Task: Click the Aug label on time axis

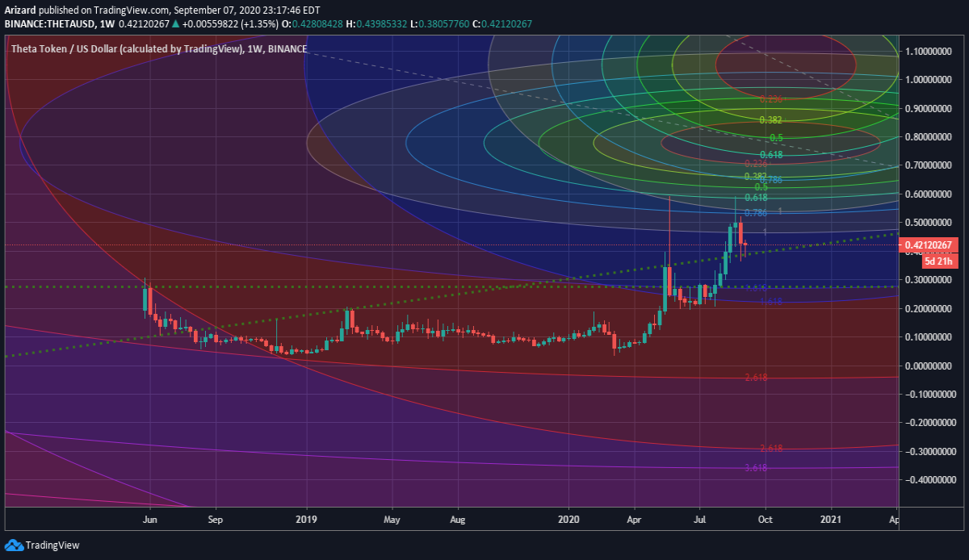Action: (458, 520)
